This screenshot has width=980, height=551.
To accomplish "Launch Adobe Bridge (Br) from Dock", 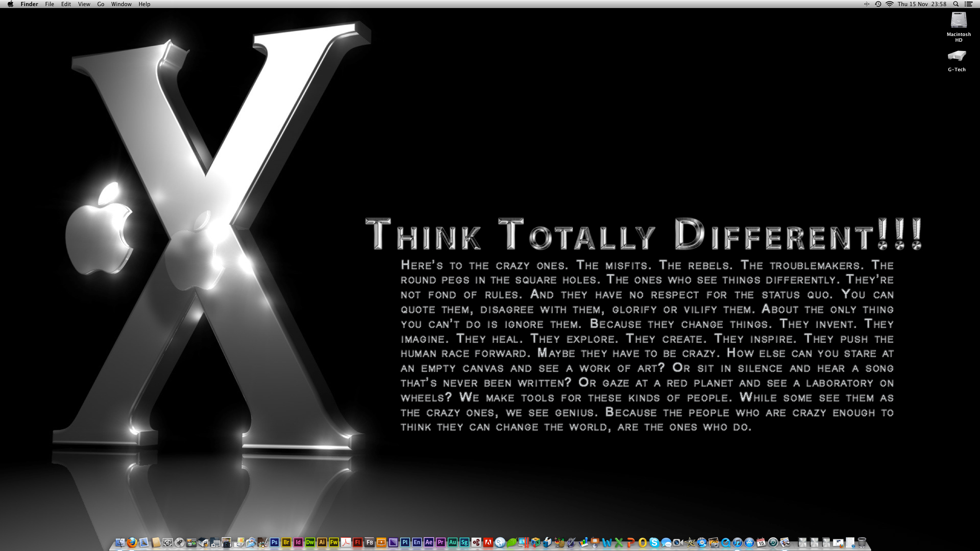I will pyautogui.click(x=286, y=542).
